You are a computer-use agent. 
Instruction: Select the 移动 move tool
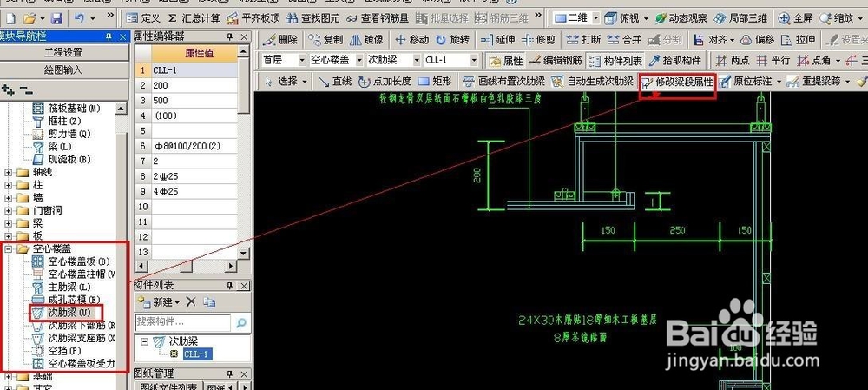(411, 40)
